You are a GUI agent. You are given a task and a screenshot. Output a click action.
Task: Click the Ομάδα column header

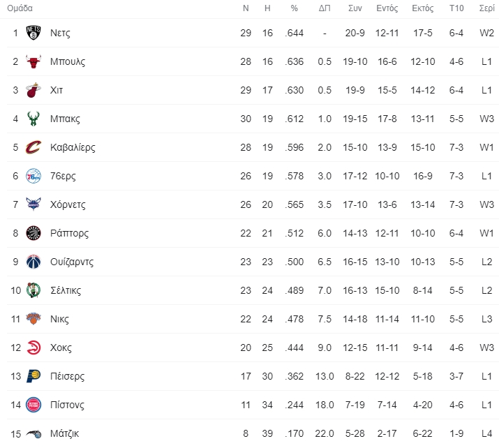[20, 8]
